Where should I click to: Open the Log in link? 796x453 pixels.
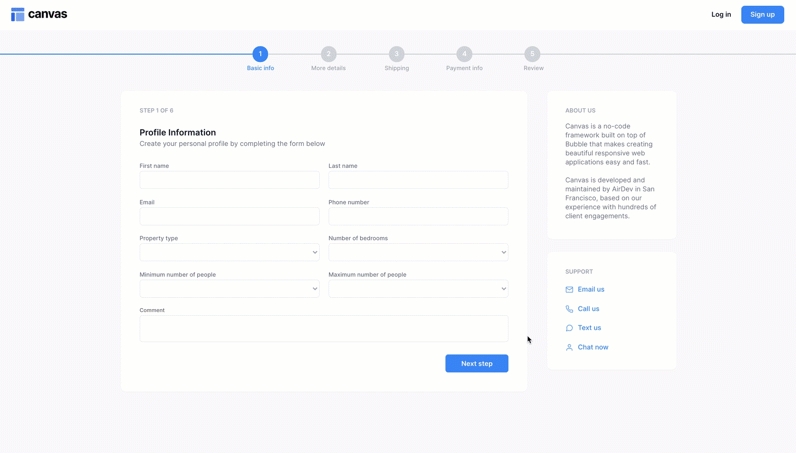pos(721,15)
